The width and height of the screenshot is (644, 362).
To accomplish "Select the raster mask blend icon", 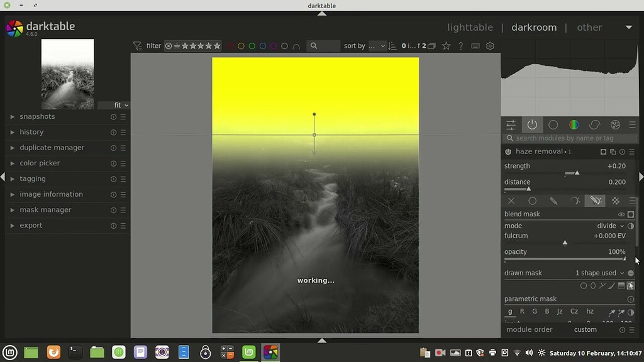I will pos(616,201).
